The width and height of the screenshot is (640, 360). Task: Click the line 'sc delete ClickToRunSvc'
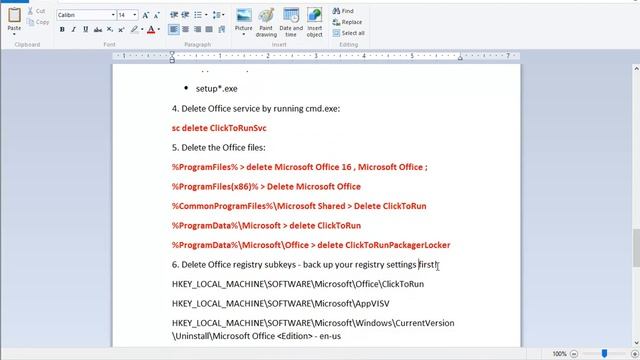point(219,128)
